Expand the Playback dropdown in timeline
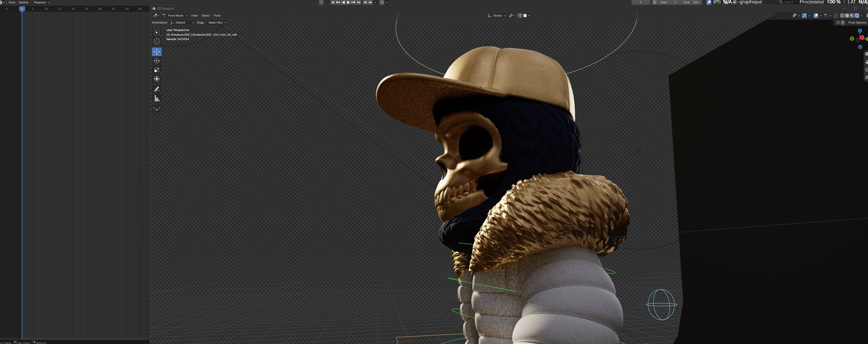The image size is (868, 344). click(41, 2)
